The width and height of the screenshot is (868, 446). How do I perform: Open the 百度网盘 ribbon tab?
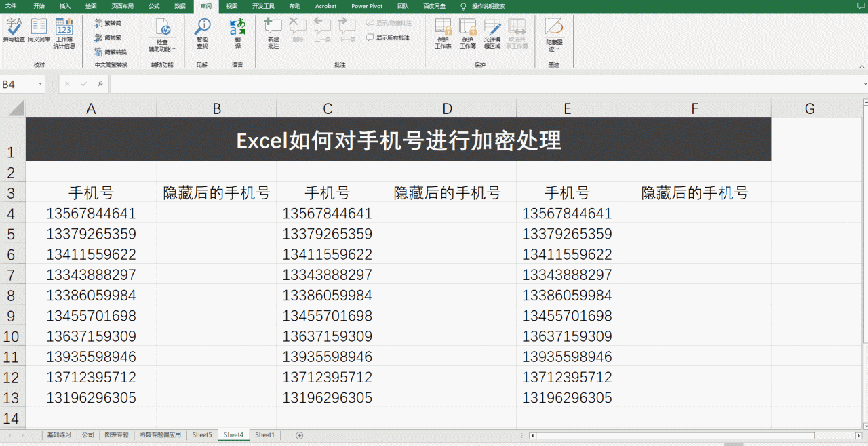(435, 6)
